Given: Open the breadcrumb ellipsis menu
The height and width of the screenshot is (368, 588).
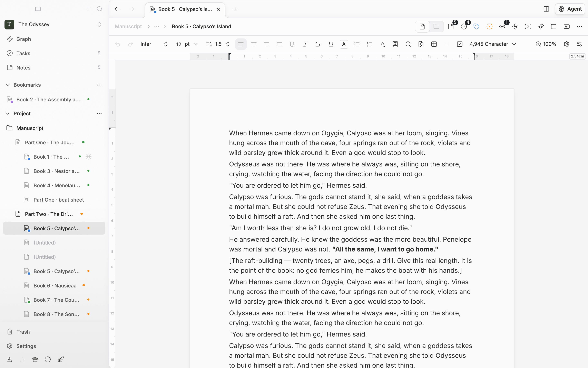Looking at the screenshot, I should [157, 27].
